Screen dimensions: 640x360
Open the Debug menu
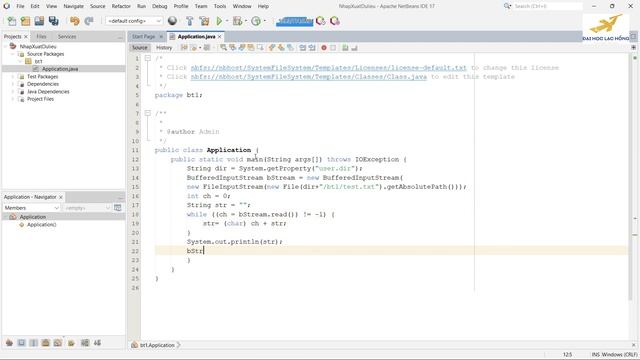tap(160, 6)
